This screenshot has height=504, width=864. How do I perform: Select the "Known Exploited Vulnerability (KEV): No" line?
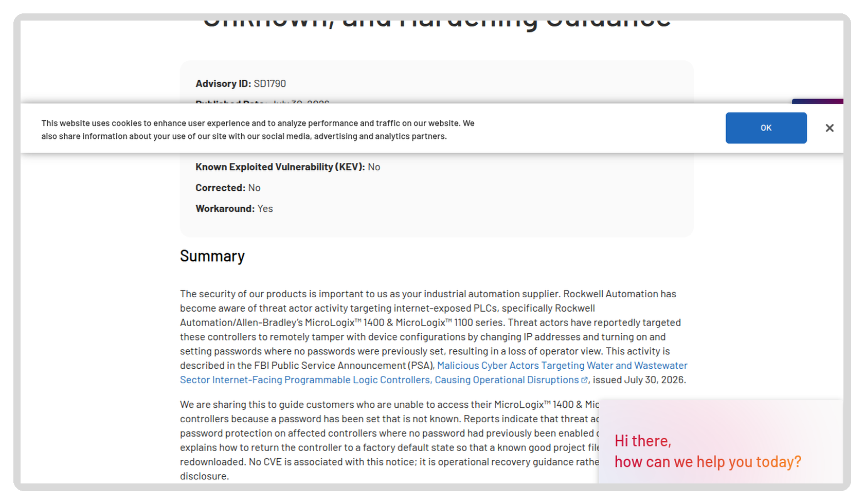click(x=288, y=167)
